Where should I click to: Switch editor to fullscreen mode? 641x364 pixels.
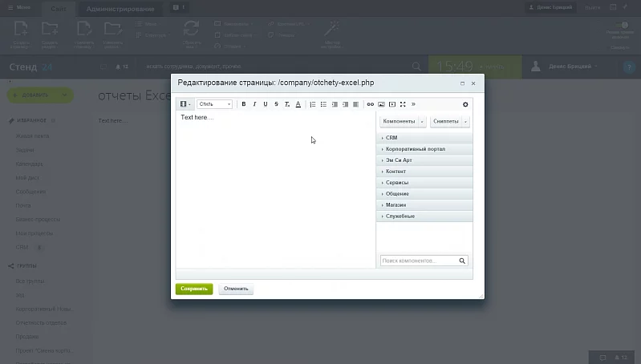(x=403, y=104)
